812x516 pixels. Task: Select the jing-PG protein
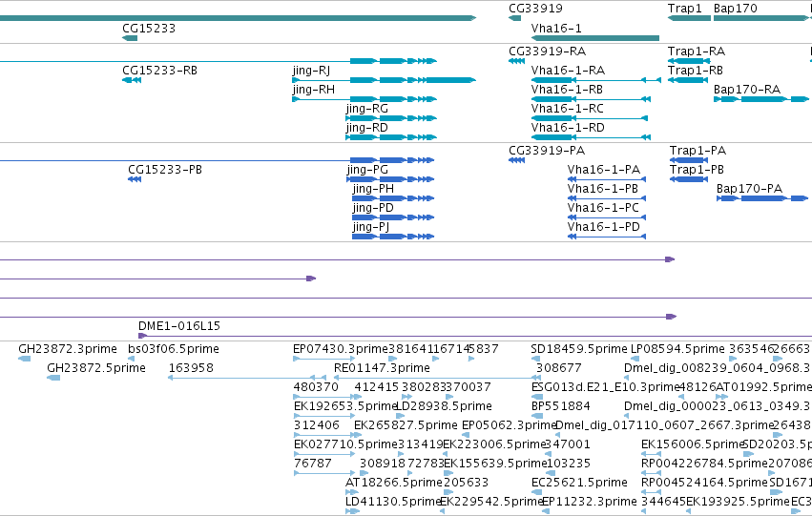[367, 170]
